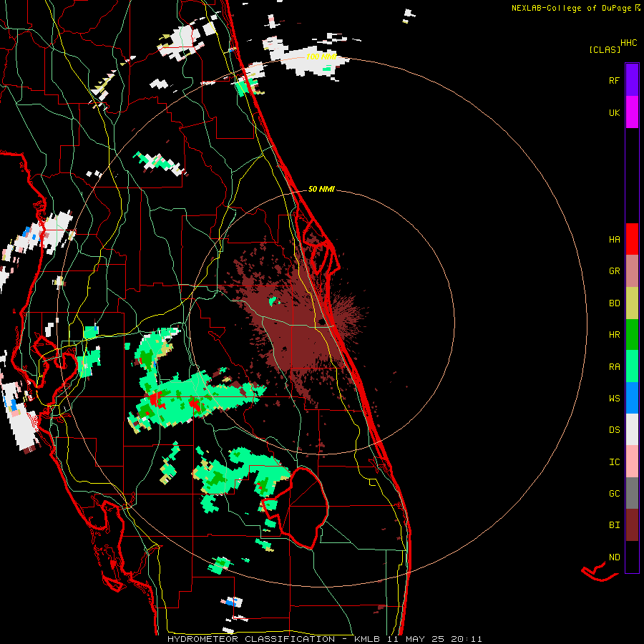Click the "RF" legend text label
This screenshot has height=644, width=644.
[x=614, y=81]
